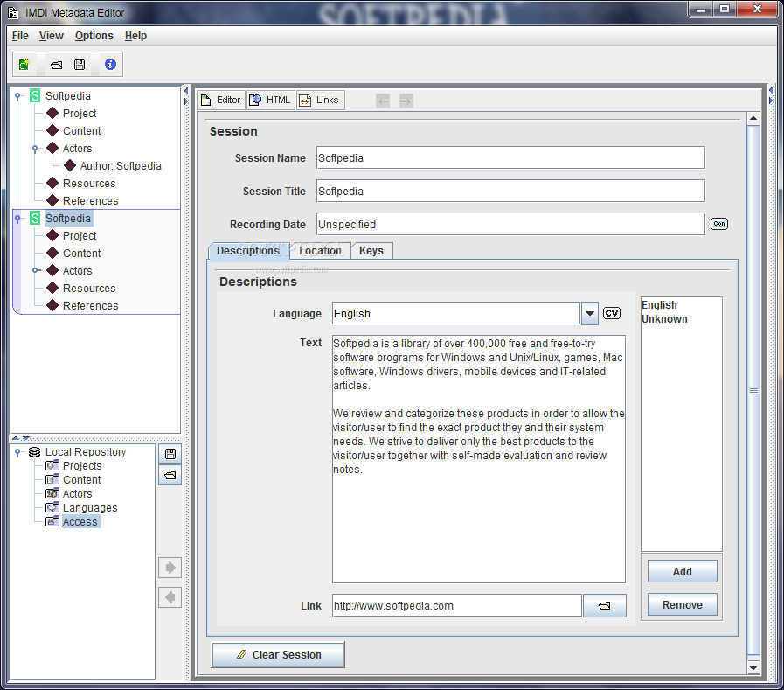Screen dimensions: 784x690
Task: Click the calendar icon beside Recording Date
Action: click(x=719, y=224)
